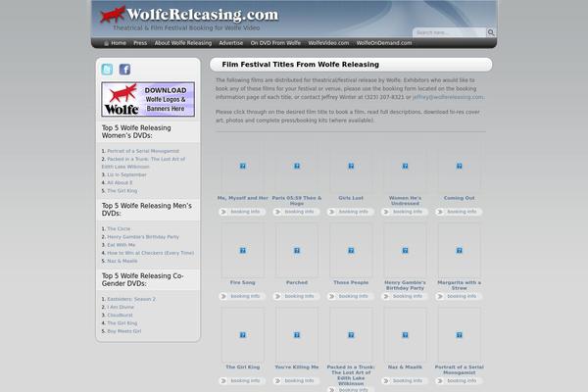Open All About E sidebar link

coord(120,182)
